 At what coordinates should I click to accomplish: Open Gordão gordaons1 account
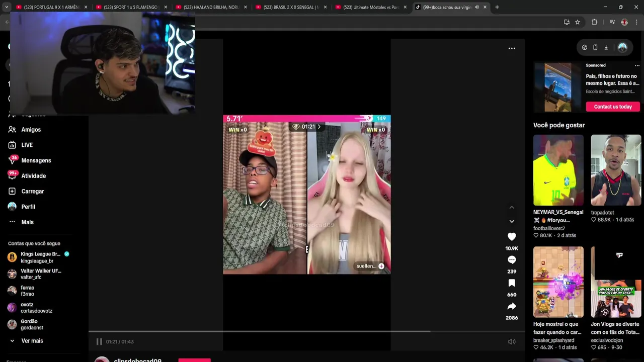click(32, 324)
